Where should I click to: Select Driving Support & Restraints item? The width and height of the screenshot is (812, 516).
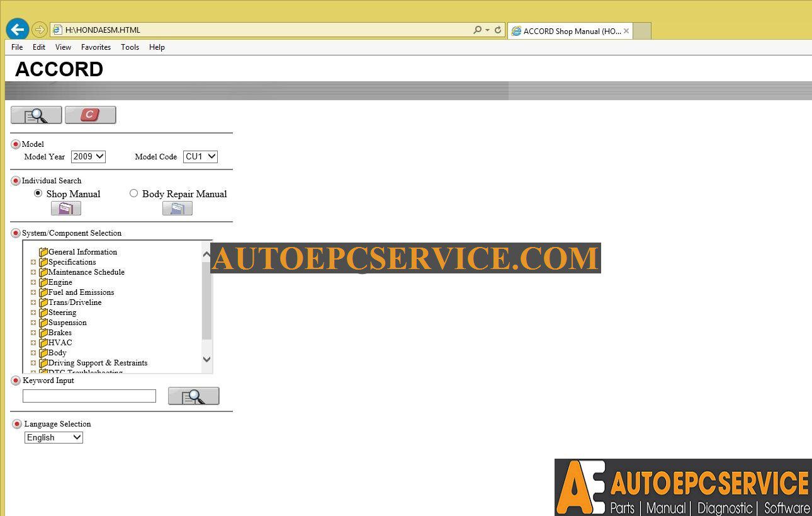pyautogui.click(x=98, y=363)
